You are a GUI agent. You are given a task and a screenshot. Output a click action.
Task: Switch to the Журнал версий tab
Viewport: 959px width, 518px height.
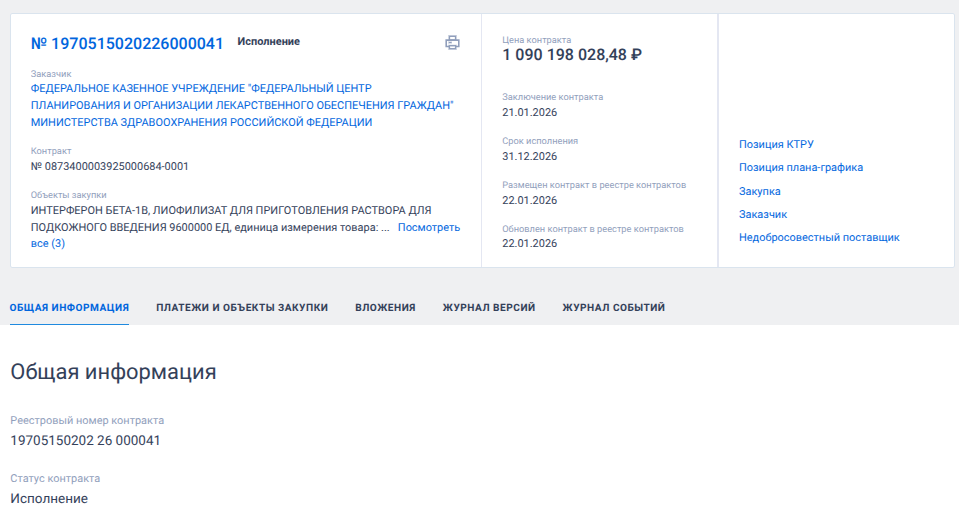coord(489,307)
